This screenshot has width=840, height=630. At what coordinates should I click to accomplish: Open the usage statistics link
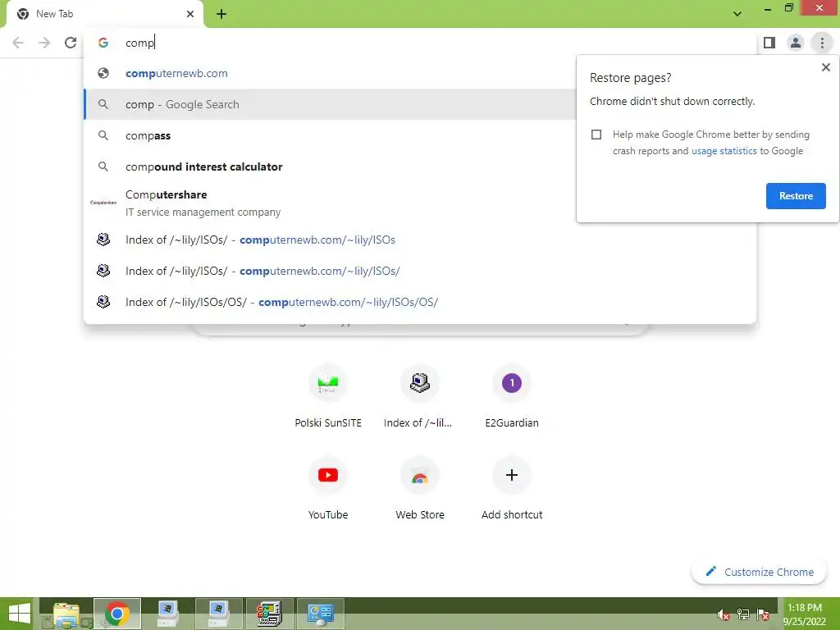[724, 151]
